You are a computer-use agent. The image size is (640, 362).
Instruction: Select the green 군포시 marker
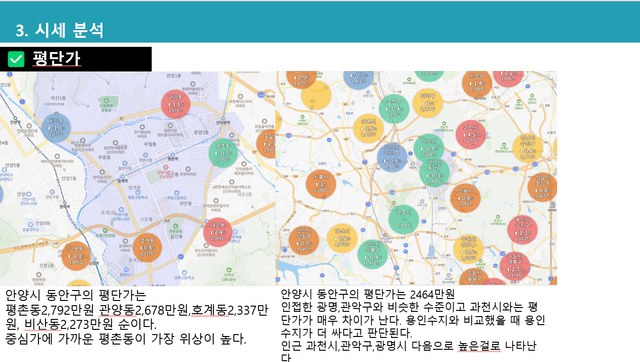pyautogui.click(x=403, y=220)
